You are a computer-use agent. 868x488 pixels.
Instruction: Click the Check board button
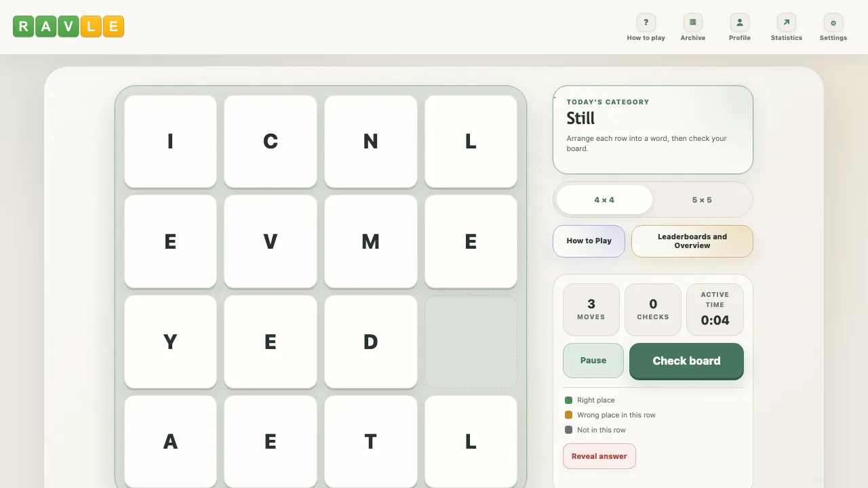686,361
